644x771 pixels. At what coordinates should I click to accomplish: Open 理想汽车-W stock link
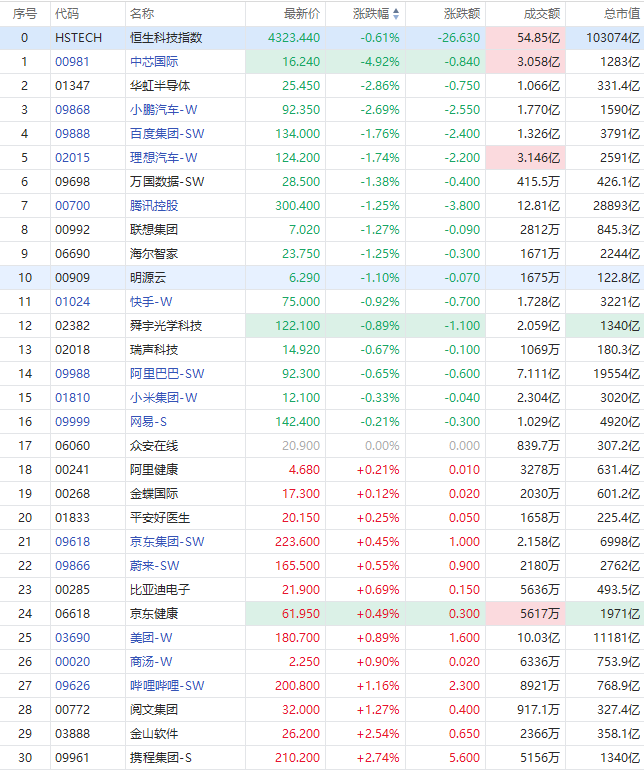point(164,158)
